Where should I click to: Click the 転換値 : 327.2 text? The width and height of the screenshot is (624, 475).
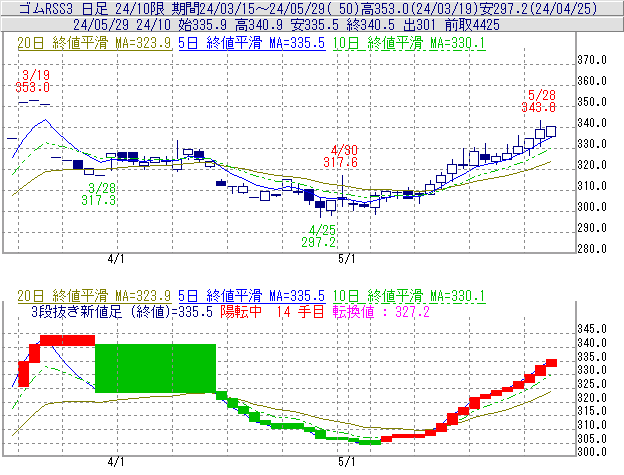(381, 311)
